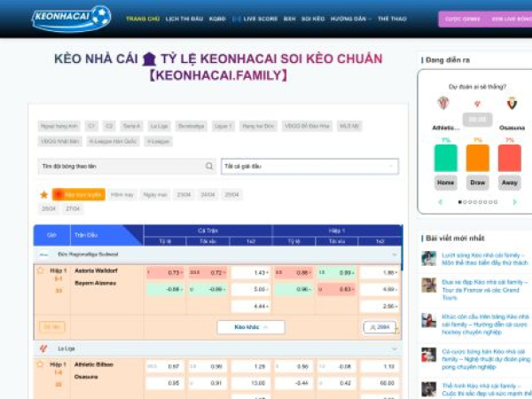Select last carousel pagination dot
Image resolution: width=532 pixels, height=399 pixels.
(496, 202)
